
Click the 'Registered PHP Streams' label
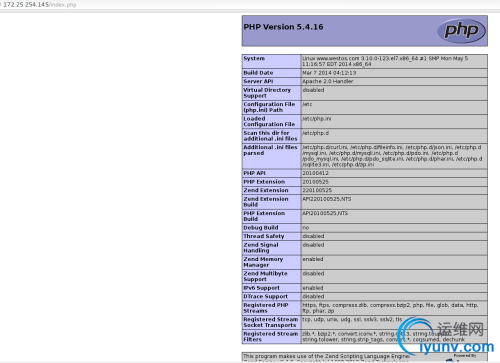point(266,308)
